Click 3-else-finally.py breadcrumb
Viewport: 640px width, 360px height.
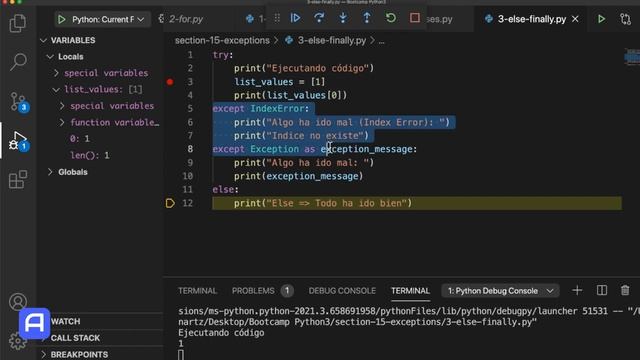click(x=331, y=40)
